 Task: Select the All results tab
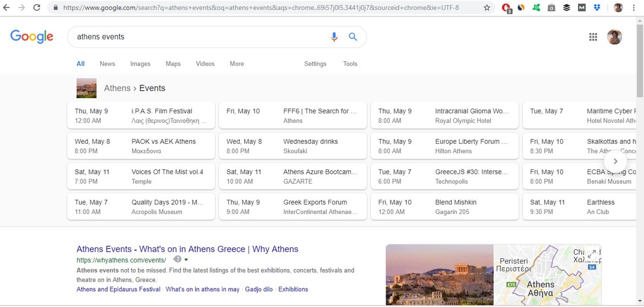tap(80, 64)
